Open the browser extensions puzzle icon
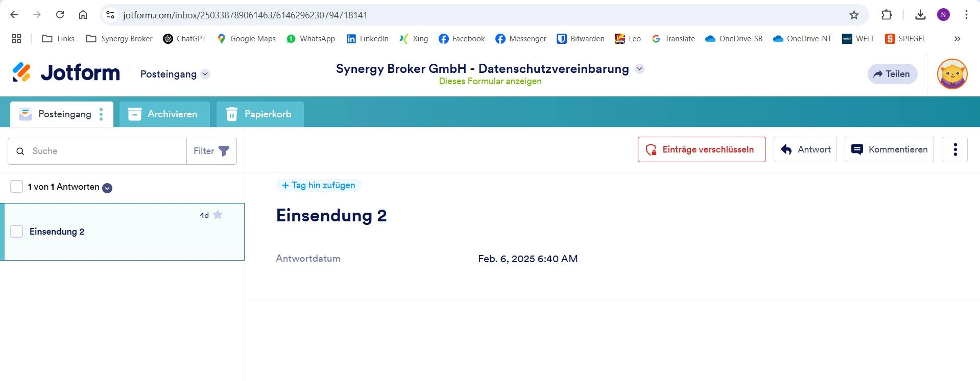 coord(887,15)
